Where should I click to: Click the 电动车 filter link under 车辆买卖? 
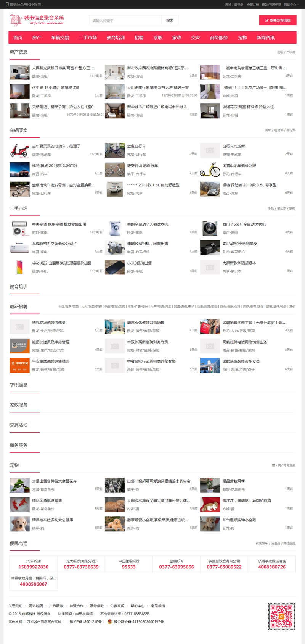click(x=278, y=131)
